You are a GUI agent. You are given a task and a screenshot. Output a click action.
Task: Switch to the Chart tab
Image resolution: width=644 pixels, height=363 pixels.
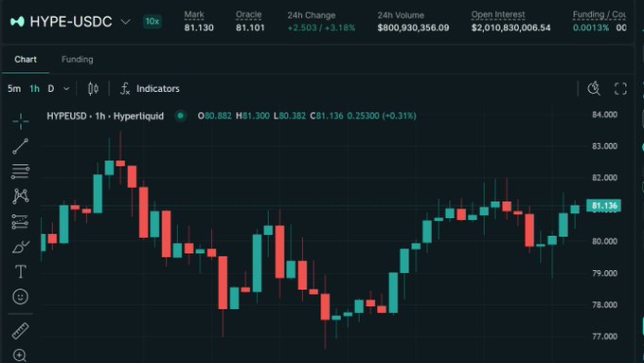coord(26,59)
